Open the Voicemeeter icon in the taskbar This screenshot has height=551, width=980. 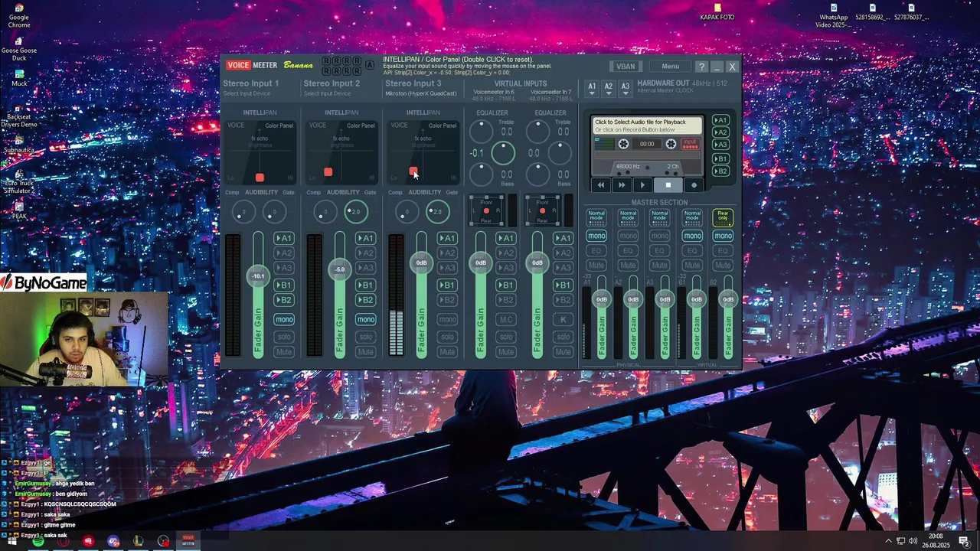pos(188,541)
